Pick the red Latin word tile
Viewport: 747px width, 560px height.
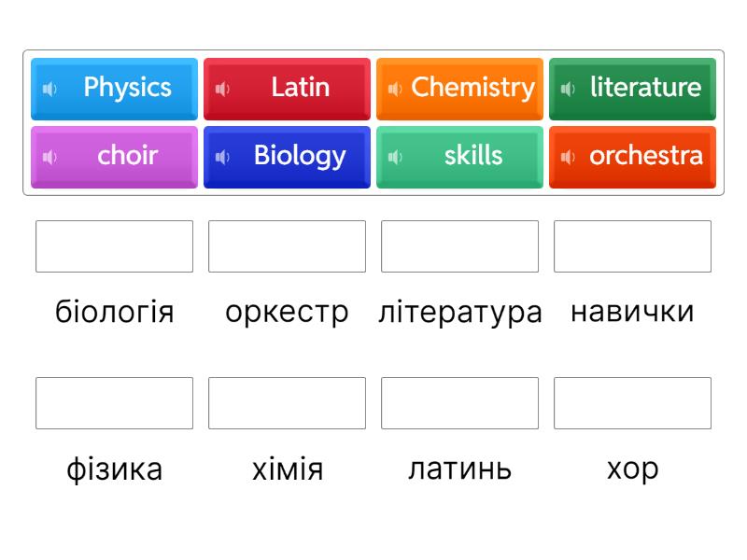pos(300,88)
